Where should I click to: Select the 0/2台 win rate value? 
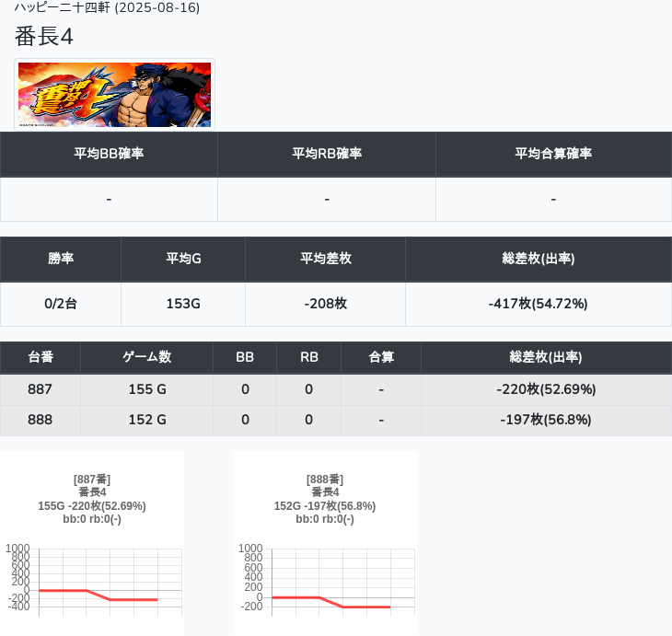click(61, 304)
